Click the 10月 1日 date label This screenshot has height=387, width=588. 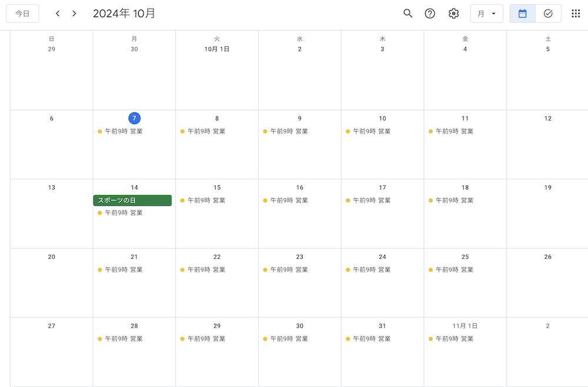point(217,49)
